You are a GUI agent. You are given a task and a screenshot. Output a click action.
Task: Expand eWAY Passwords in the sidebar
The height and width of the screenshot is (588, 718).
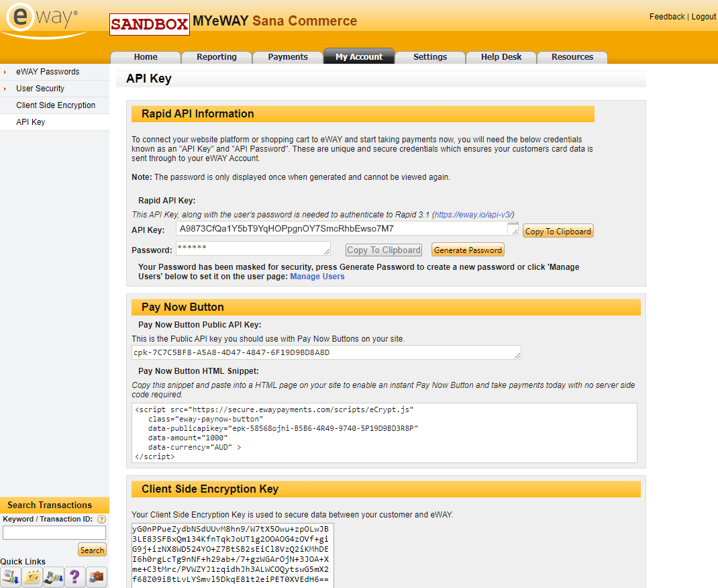pyautogui.click(x=48, y=72)
